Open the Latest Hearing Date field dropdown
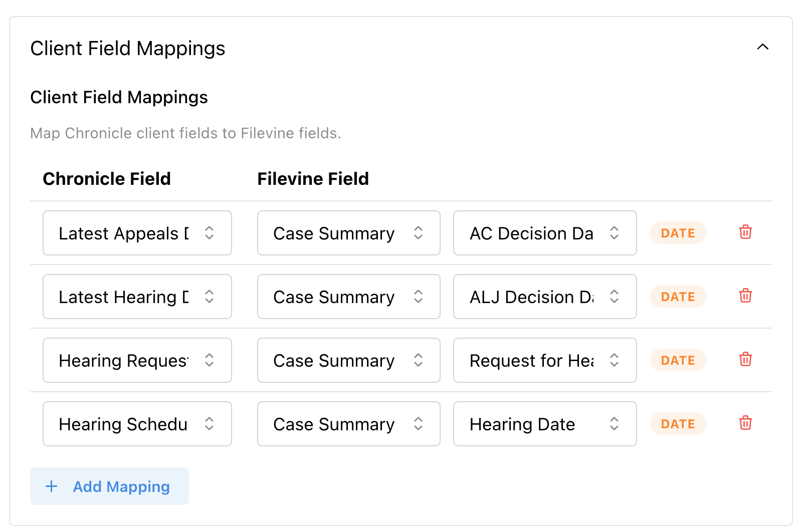Viewport: 806px width, 532px height. pyautogui.click(x=137, y=297)
